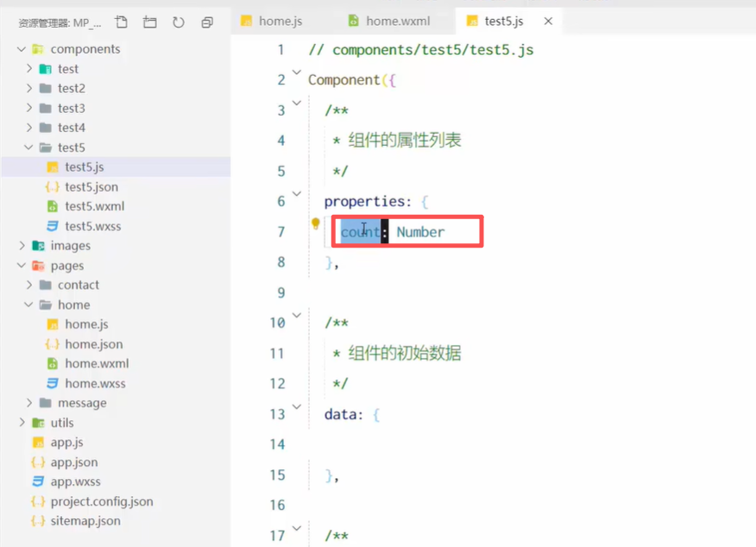Expand the utils folder chevron
This screenshot has width=756, height=547.
pyautogui.click(x=22, y=422)
